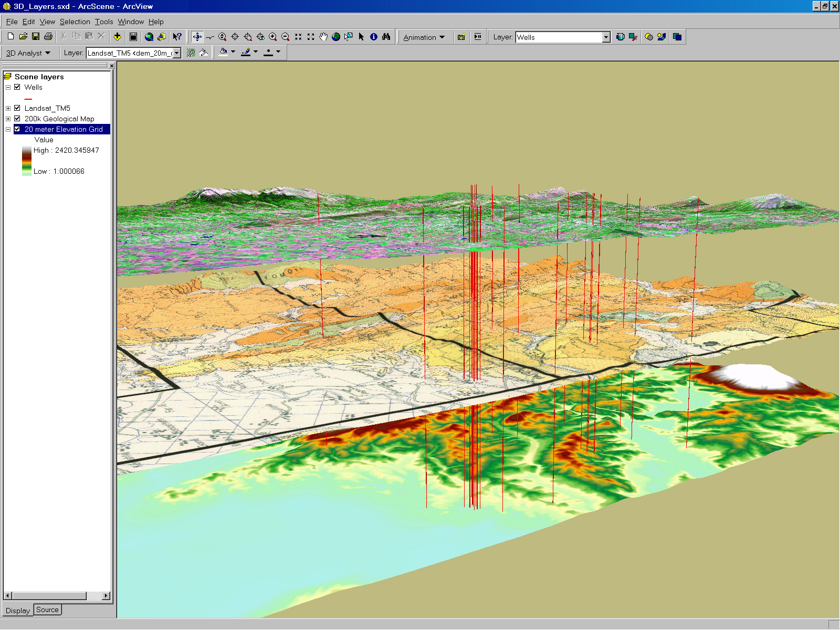The width and height of the screenshot is (840, 630).
Task: Open the fill color swatch dropdown
Action: tap(233, 52)
